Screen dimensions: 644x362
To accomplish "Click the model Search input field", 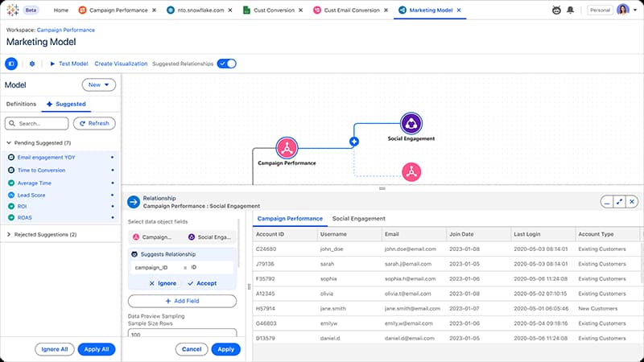I will tap(37, 123).
